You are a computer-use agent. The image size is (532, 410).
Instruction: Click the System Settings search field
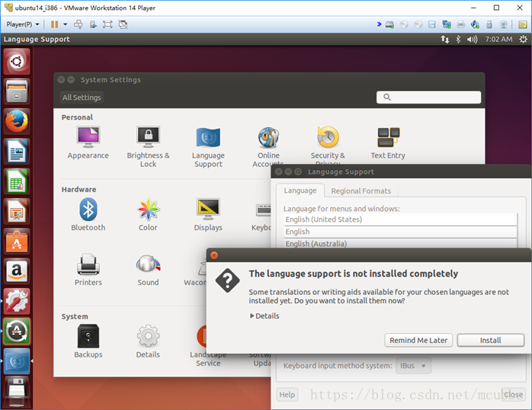tap(428, 98)
